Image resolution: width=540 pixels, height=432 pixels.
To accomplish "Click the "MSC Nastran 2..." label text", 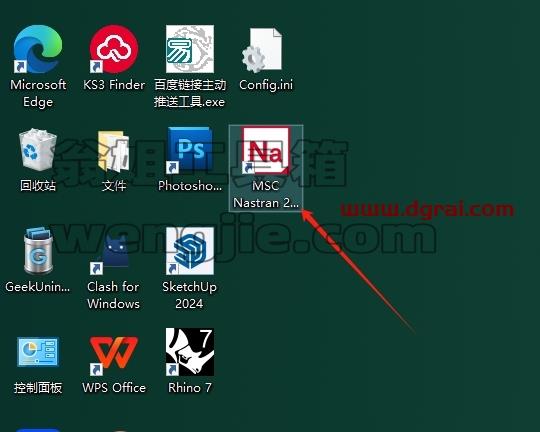I will [x=266, y=194].
